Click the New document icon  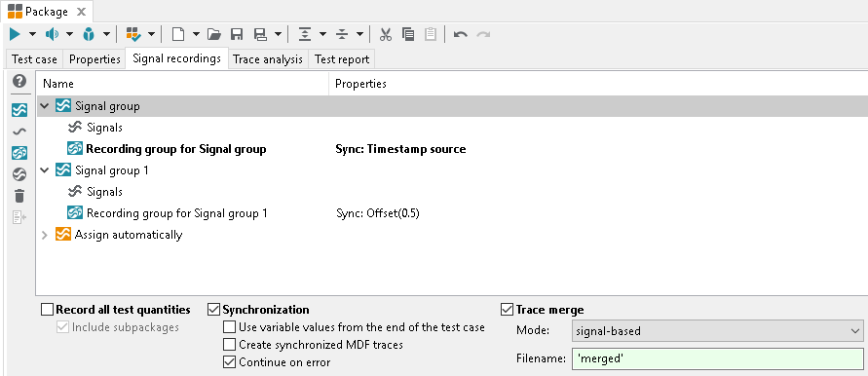click(x=178, y=35)
